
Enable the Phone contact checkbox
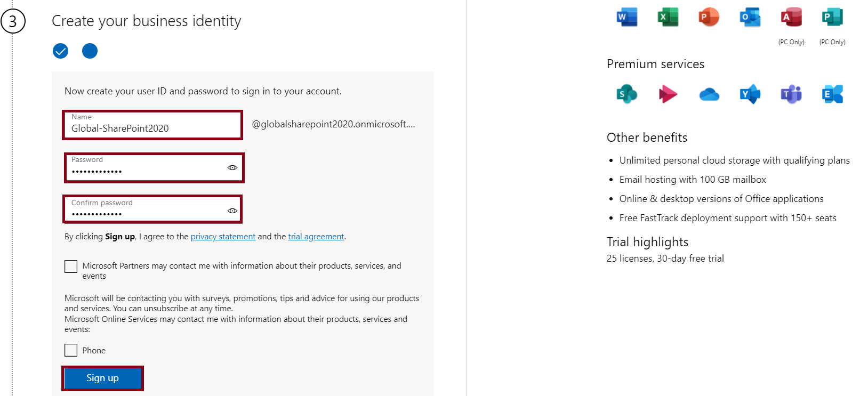[71, 350]
